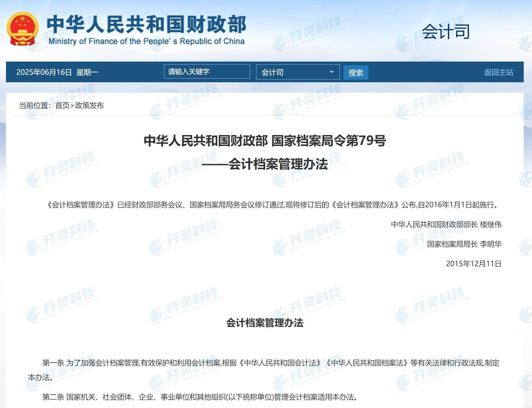Image resolution: width=532 pixels, height=408 pixels.
Task: Click inside the 请输入关键字 search field
Action: pos(207,72)
